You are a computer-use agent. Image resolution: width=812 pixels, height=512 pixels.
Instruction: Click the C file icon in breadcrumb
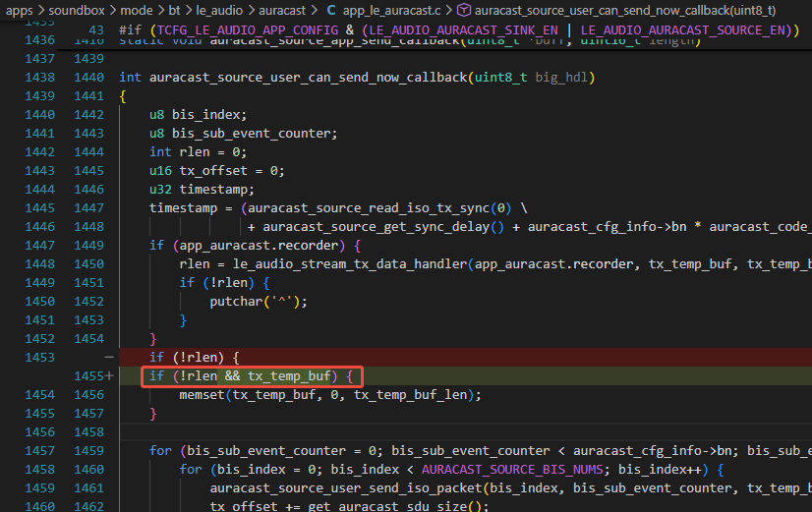(331, 10)
